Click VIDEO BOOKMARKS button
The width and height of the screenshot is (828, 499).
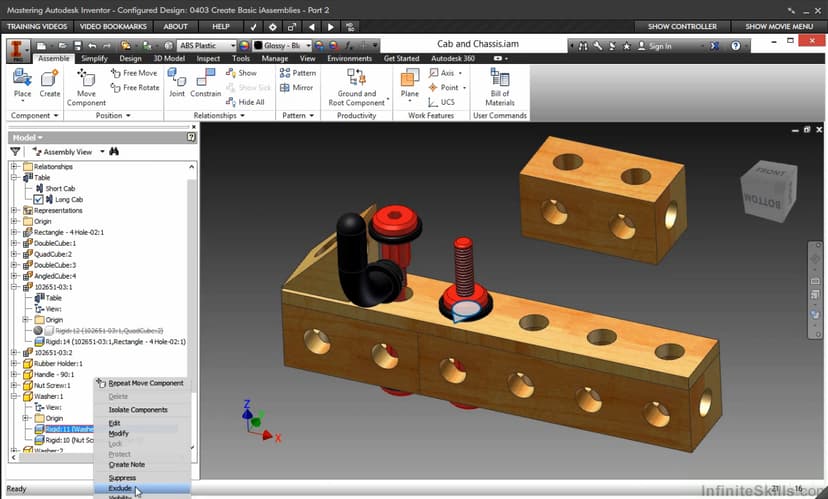click(113, 26)
